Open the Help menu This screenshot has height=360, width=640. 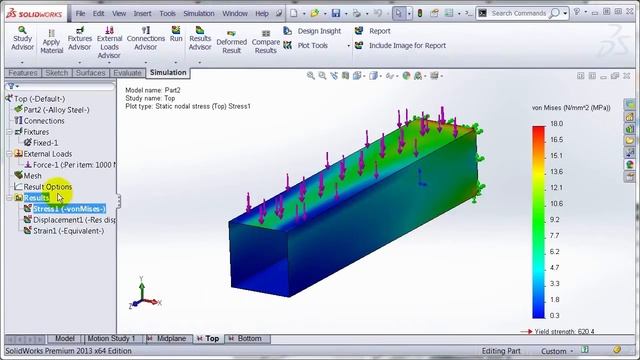tap(262, 13)
